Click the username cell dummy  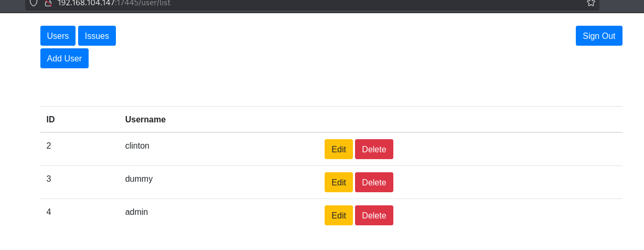tap(139, 179)
